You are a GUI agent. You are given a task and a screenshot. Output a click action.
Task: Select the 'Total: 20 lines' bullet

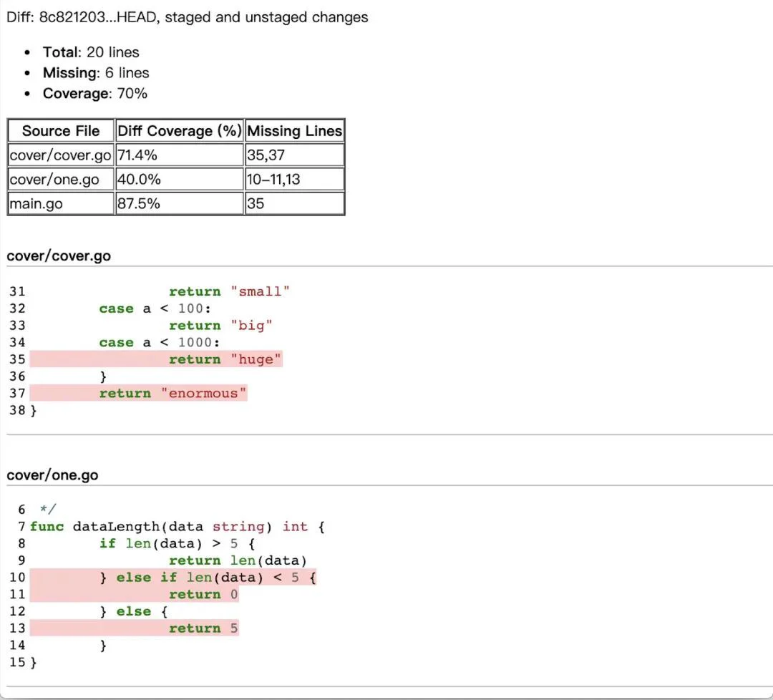coord(91,52)
